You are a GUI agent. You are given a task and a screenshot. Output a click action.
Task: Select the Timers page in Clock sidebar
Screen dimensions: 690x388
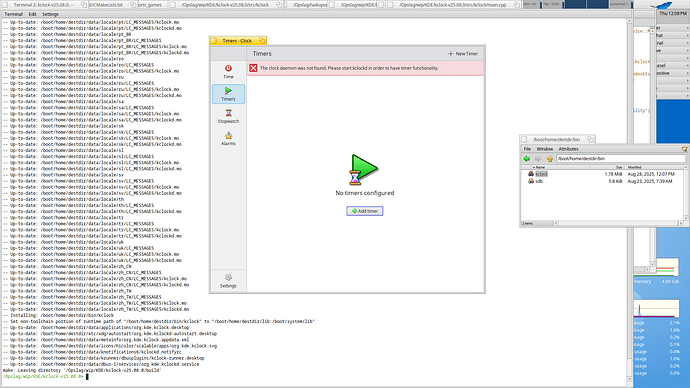[228, 94]
